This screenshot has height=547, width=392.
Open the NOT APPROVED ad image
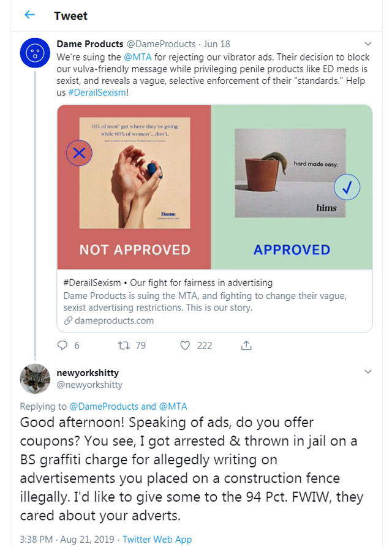click(x=134, y=187)
